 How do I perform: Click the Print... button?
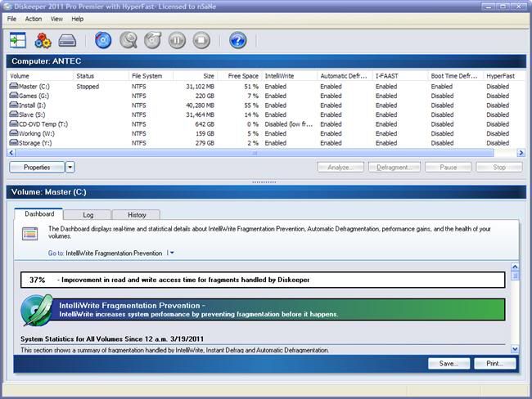pyautogui.click(x=495, y=363)
